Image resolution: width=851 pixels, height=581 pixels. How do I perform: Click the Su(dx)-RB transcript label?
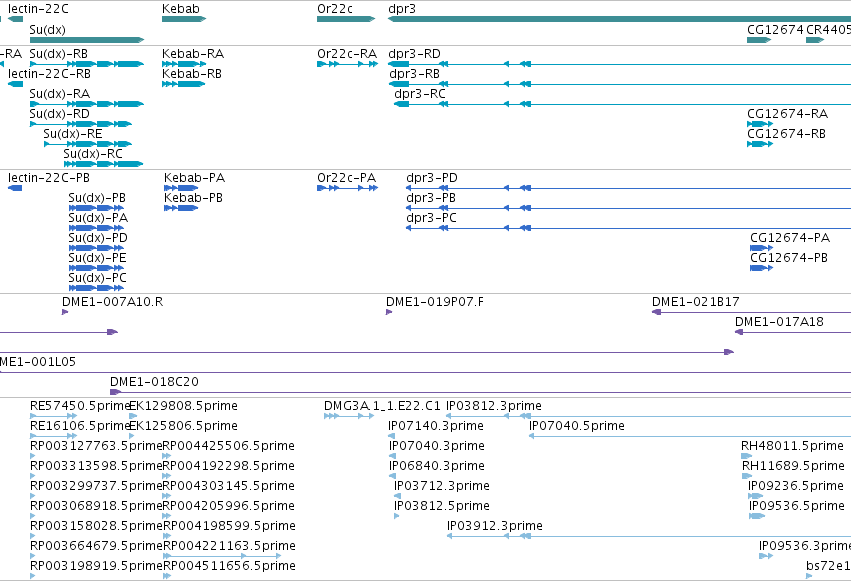(x=59, y=54)
